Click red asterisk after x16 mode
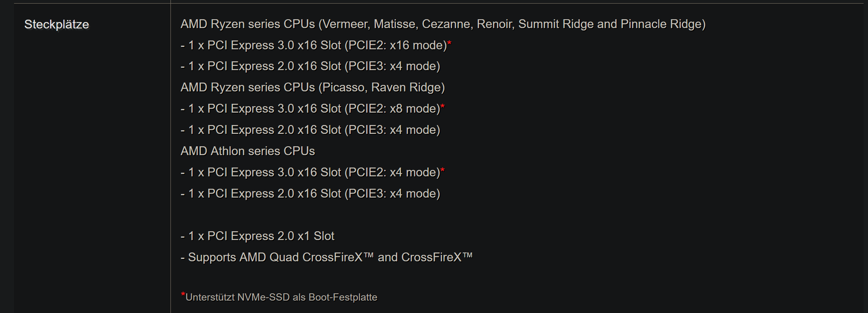The width and height of the screenshot is (868, 313). coord(449,42)
